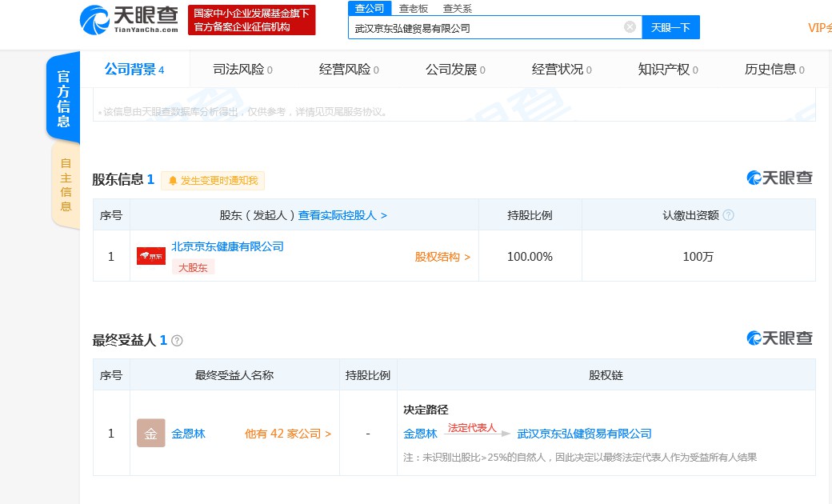Click the 股东信息 section heading
This screenshot has height=504, width=832.
[118, 179]
